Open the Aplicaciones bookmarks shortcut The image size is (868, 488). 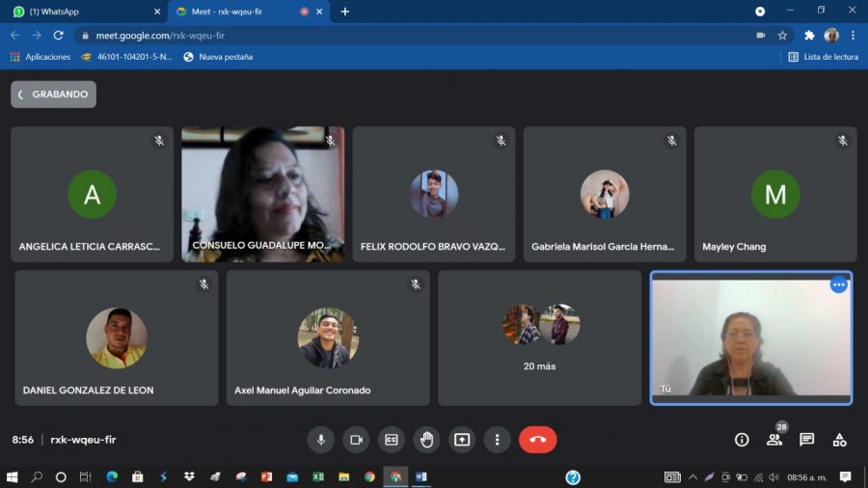click(x=40, y=57)
